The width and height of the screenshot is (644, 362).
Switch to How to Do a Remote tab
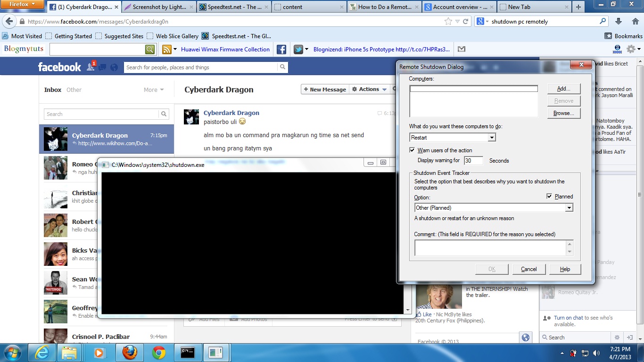click(x=385, y=7)
